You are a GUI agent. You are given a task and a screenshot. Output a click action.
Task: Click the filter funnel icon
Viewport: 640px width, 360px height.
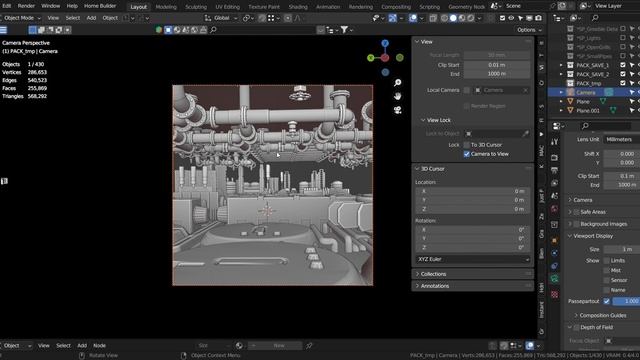point(344,30)
